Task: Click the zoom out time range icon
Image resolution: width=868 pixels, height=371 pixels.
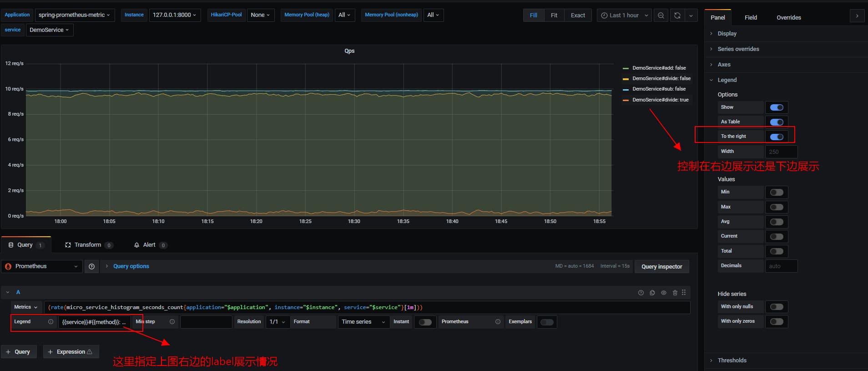Action: coord(661,15)
